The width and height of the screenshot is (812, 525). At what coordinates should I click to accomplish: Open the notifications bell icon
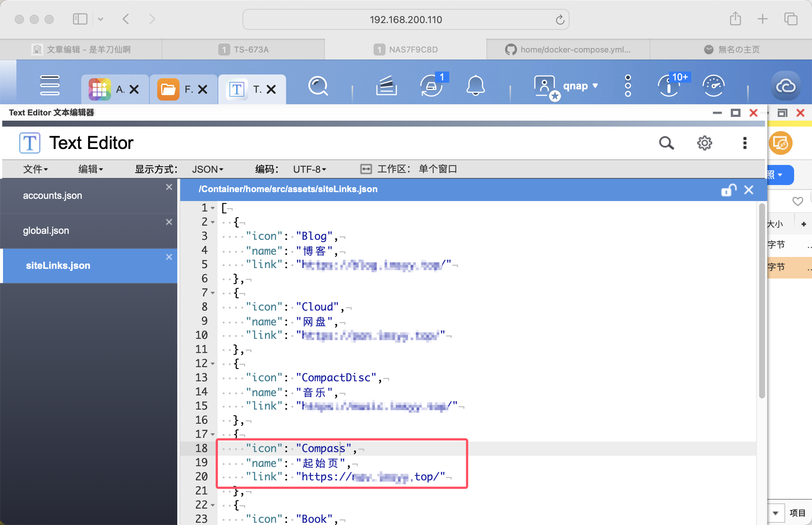pyautogui.click(x=476, y=86)
